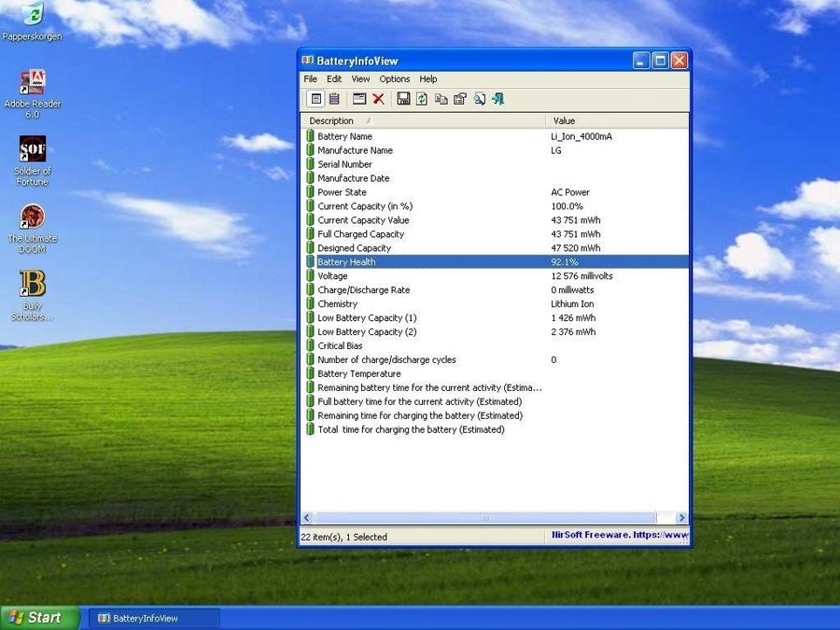Click the horizontal scrollbar's right arrow
The width and height of the screenshot is (840, 630).
click(681, 517)
